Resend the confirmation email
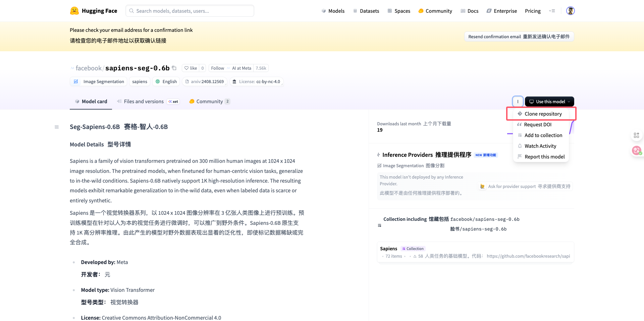Viewport: 644px width, 321px height. tap(519, 37)
